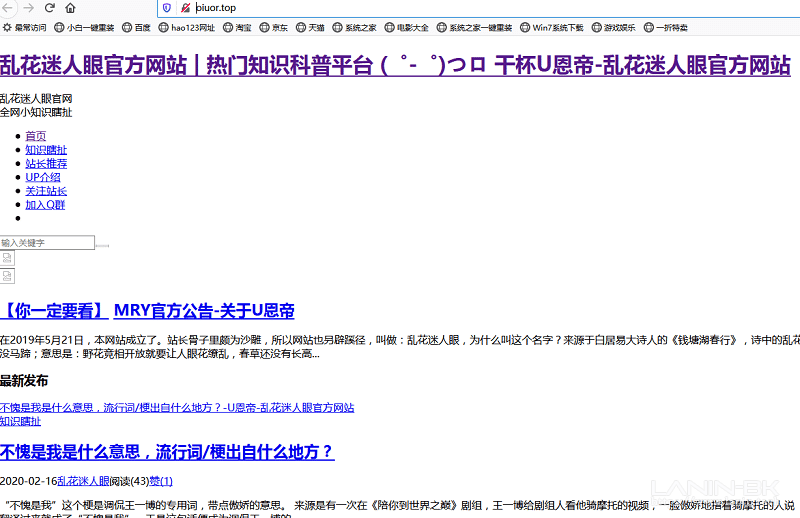Open the hao123网址 bookmark

(187, 28)
